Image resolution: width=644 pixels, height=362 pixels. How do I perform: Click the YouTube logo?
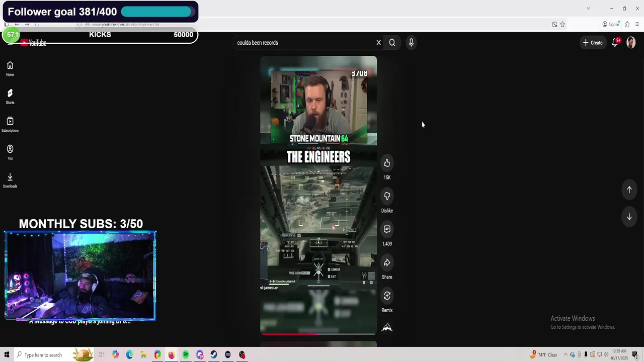[33, 43]
